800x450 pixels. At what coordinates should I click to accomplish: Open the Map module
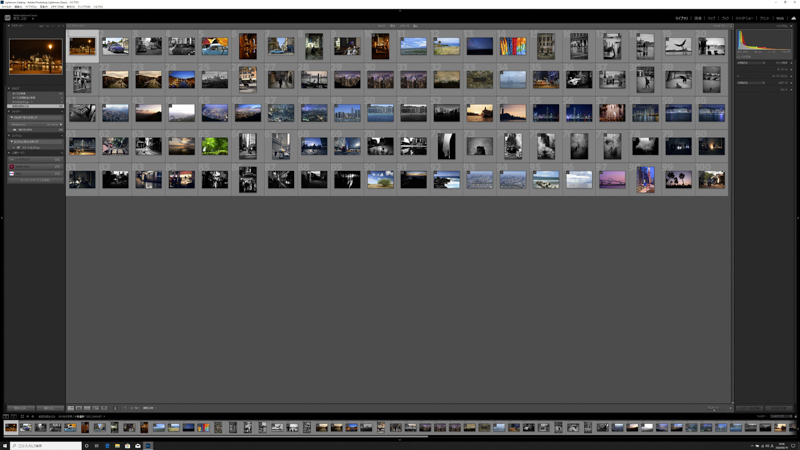pyautogui.click(x=711, y=18)
